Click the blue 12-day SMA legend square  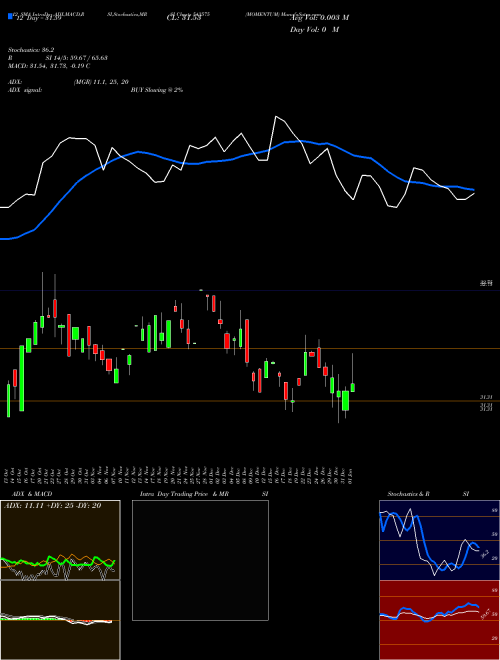click(10, 16)
